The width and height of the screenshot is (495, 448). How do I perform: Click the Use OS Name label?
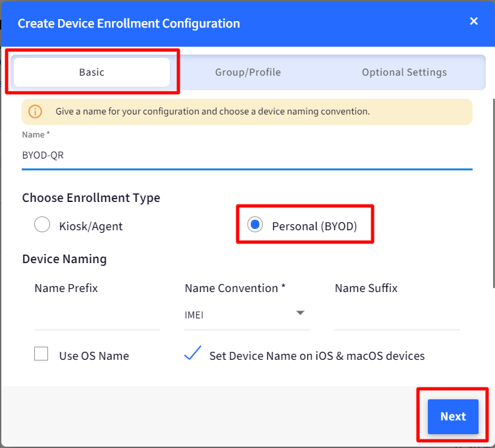point(94,356)
